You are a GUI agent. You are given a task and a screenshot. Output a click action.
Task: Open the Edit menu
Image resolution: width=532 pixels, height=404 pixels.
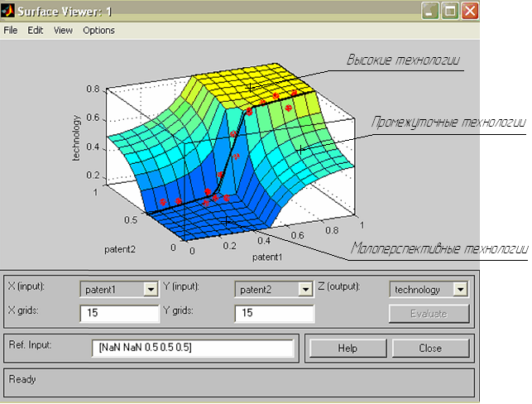(36, 30)
